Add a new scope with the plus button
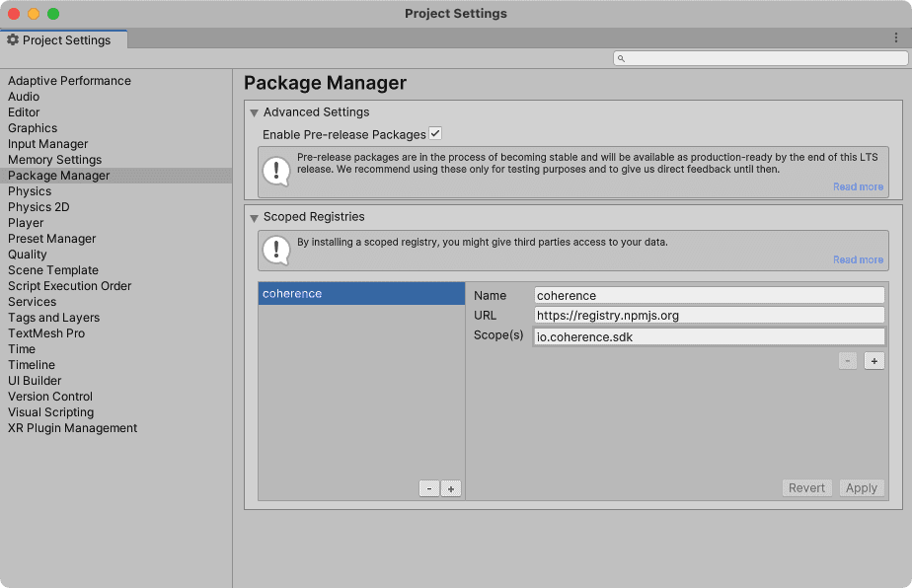Viewport: 912px width, 588px height. click(x=874, y=360)
